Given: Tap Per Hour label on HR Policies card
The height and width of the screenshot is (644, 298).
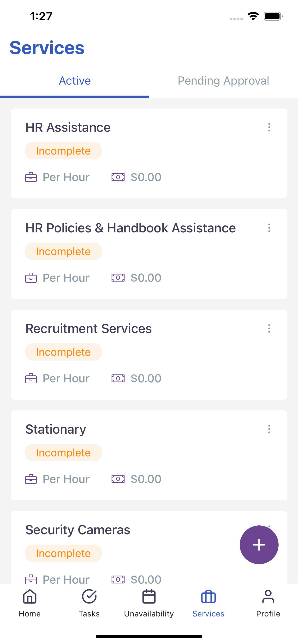Looking at the screenshot, I should click(66, 278).
